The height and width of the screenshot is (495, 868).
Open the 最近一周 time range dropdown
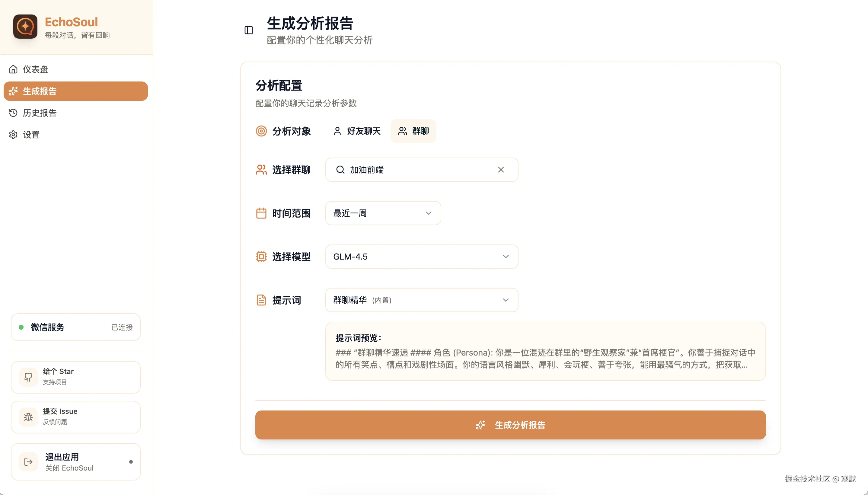[x=383, y=213]
